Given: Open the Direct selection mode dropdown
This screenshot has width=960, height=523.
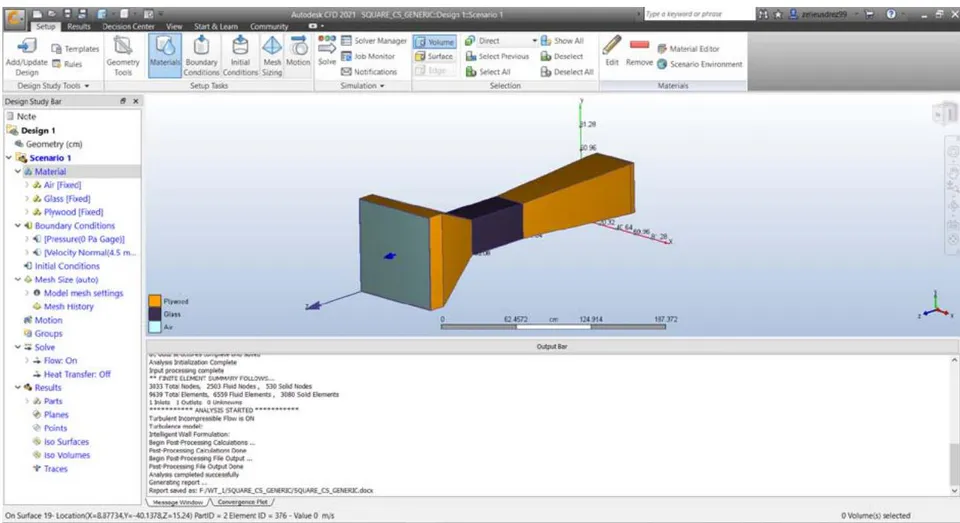Looking at the screenshot, I should coord(534,41).
